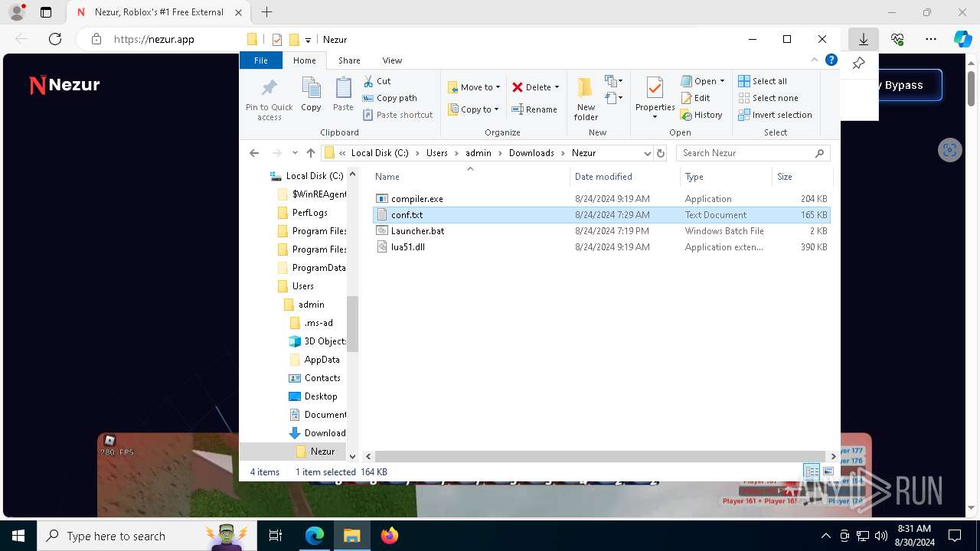Click Select all in ribbon
This screenshot has width=980, height=551.
[763, 81]
